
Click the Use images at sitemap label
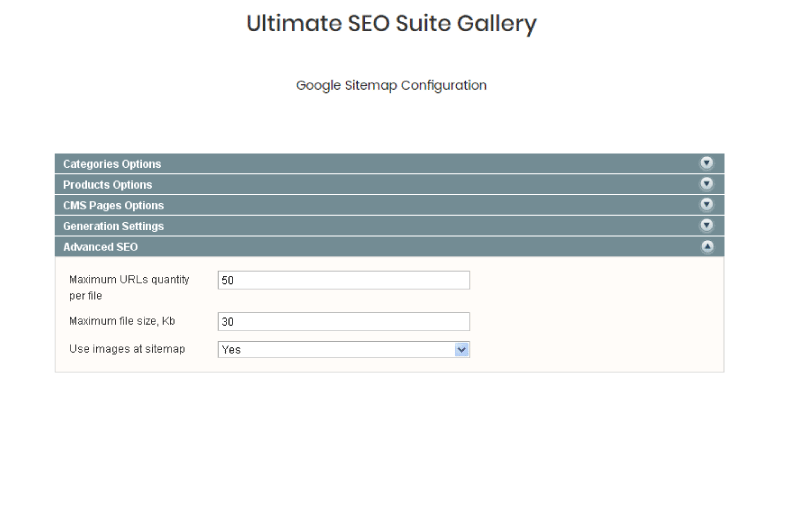tap(127, 349)
